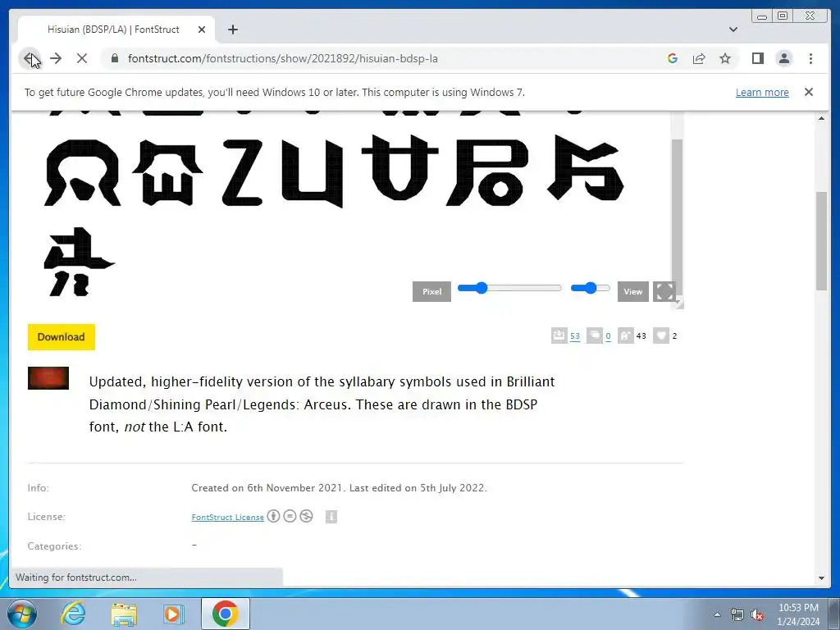Show hidden system tray icons
Image resolution: width=840 pixels, height=630 pixels.
717,614
